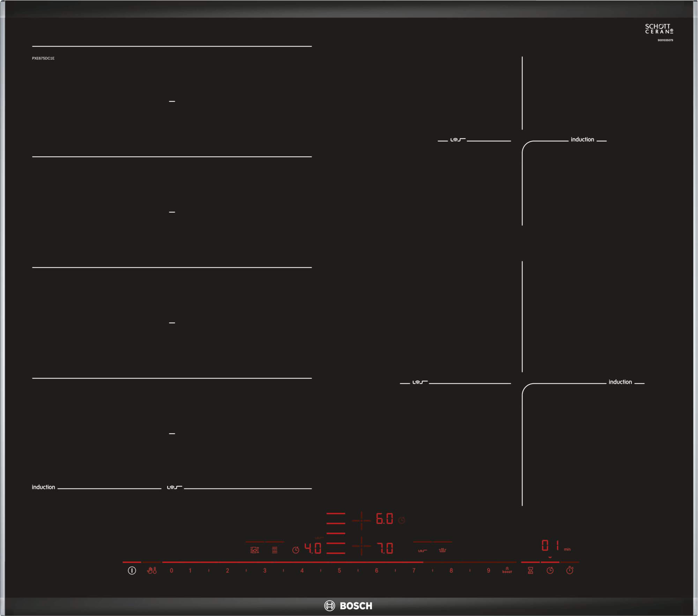Tap the clock cooking timer icon
Screen dimensions: 698x616
550,571
